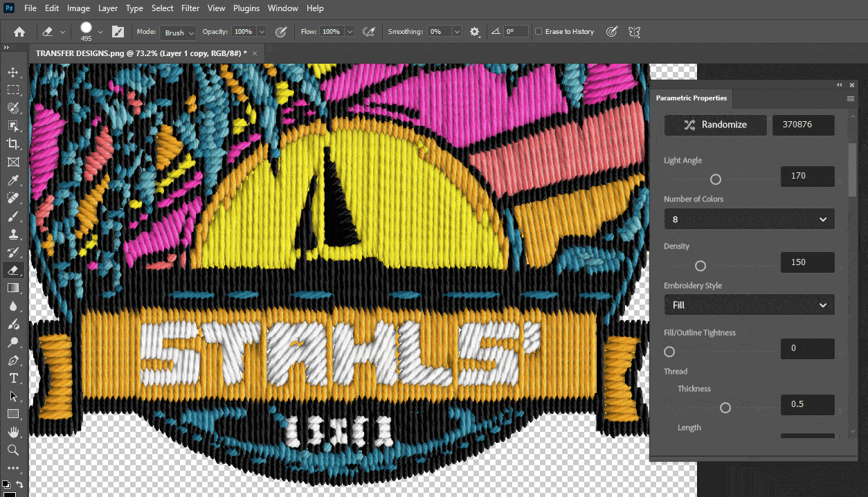Swap foreground and background colors
Image resolution: width=868 pixels, height=497 pixels.
tap(19, 485)
